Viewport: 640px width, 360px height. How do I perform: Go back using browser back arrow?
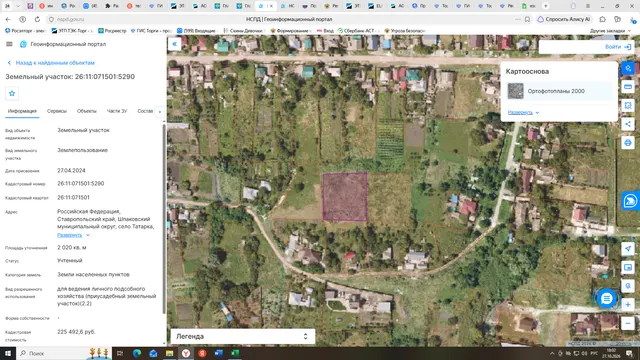(x=8, y=19)
